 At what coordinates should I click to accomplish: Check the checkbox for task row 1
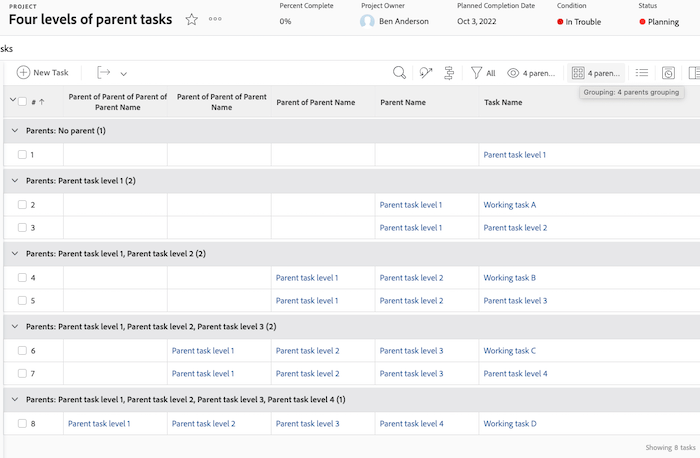coord(22,155)
